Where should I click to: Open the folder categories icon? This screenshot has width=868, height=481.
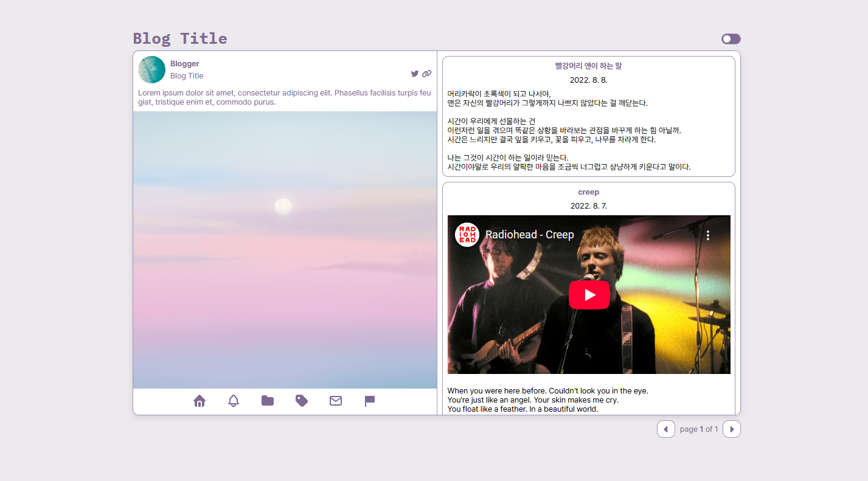click(268, 401)
